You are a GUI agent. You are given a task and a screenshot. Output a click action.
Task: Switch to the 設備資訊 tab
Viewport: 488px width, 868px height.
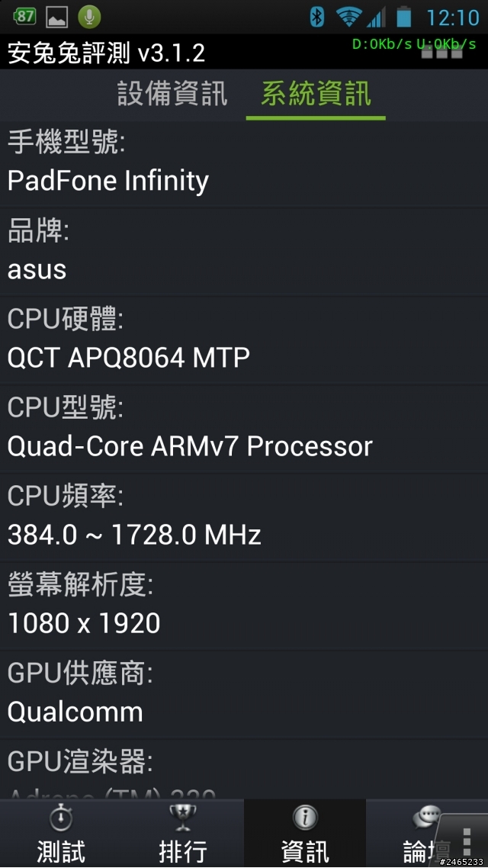coord(172,94)
